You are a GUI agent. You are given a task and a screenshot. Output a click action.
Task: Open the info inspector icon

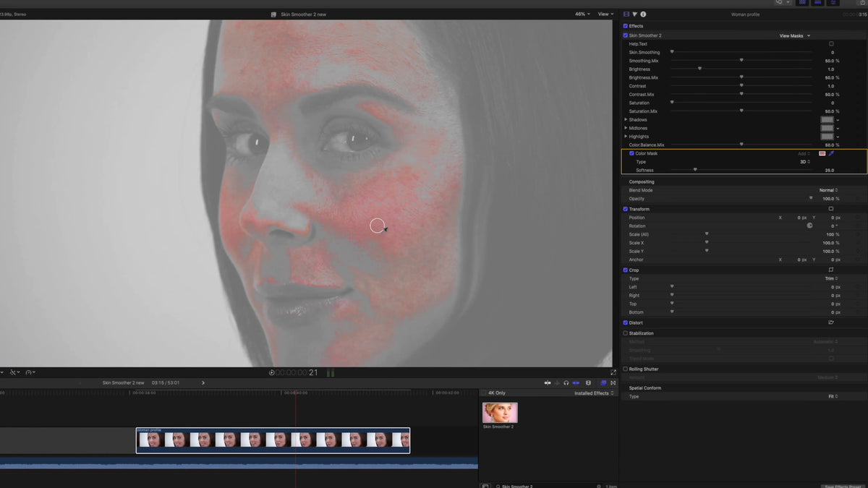coord(643,14)
